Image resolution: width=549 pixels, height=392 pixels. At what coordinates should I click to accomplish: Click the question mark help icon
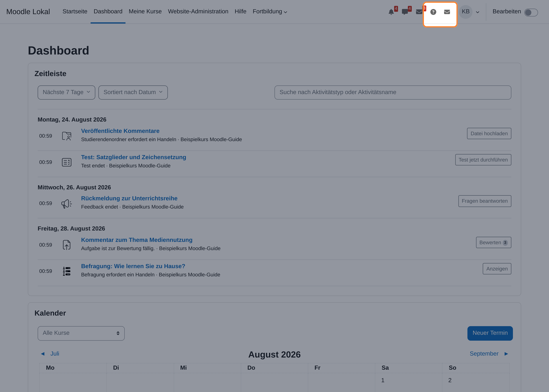(433, 12)
